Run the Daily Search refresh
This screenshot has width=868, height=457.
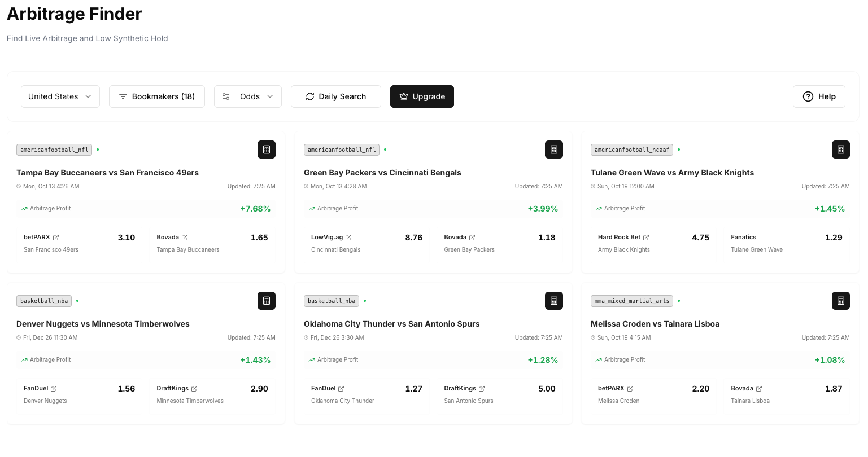336,96
